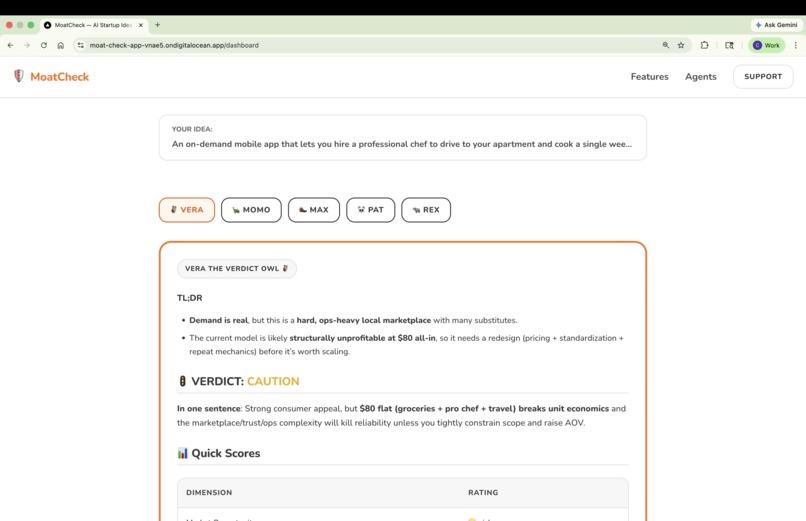Go back with the browser back arrow

pos(10,45)
